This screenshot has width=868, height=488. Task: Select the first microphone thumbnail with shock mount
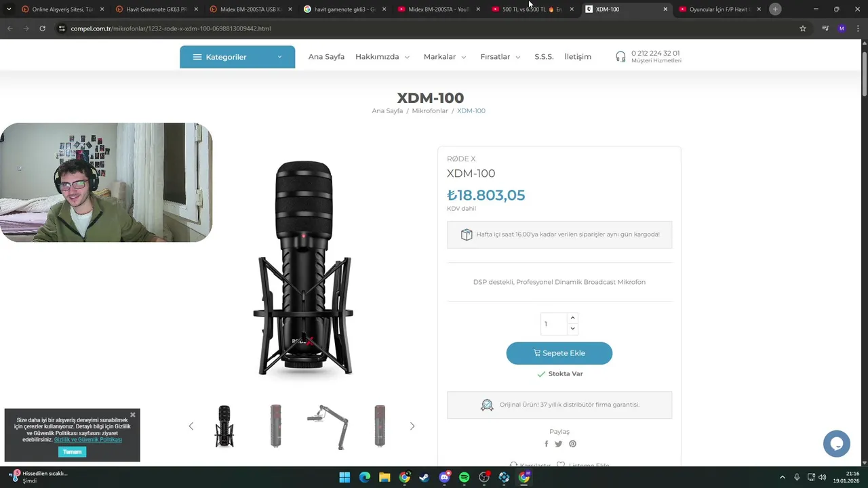[224, 426]
